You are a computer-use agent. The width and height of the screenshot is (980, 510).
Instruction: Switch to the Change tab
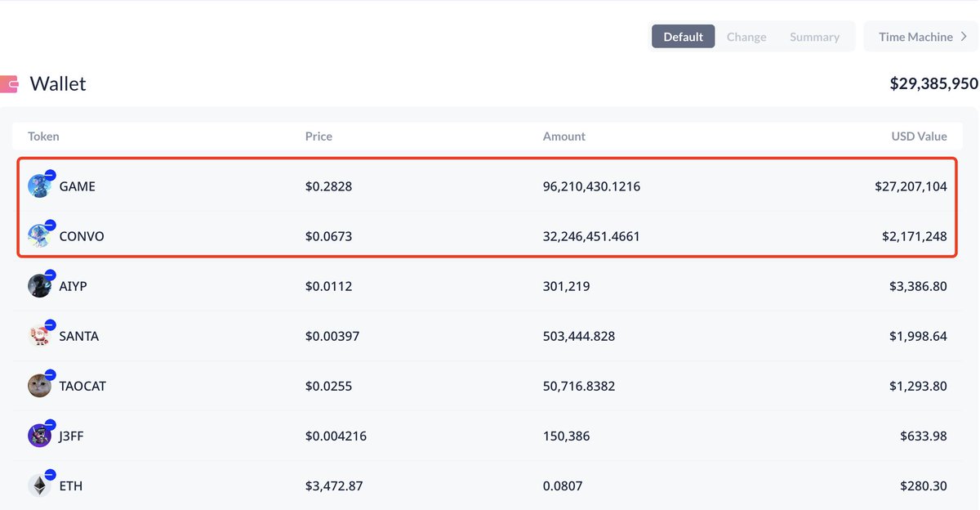[746, 36]
